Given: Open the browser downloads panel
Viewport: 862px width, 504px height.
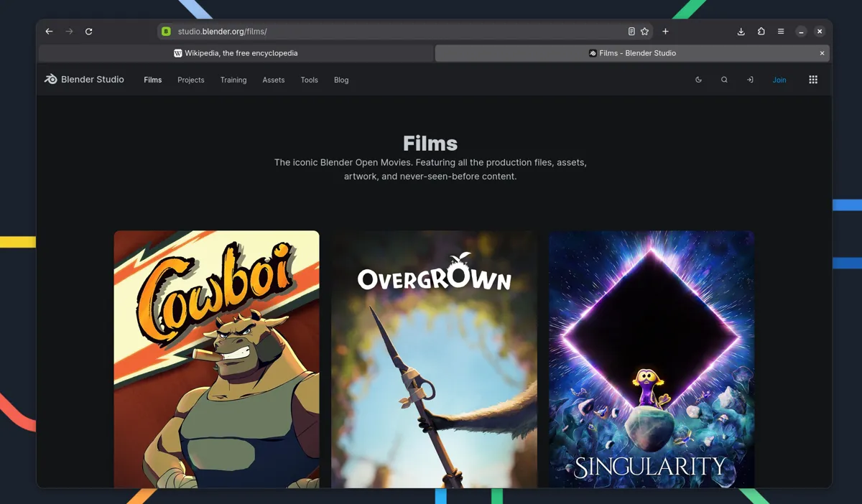Looking at the screenshot, I should pos(741,32).
